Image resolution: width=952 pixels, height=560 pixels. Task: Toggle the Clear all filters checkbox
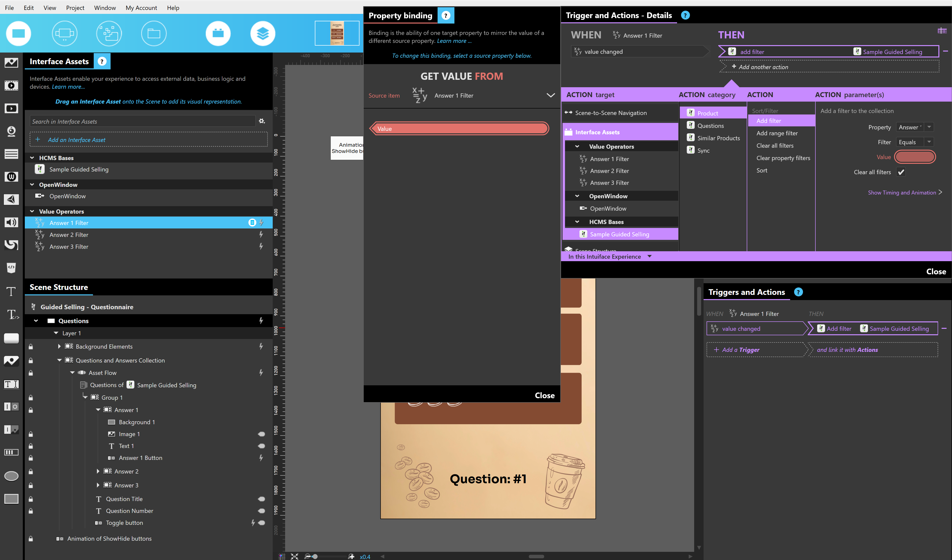point(901,172)
